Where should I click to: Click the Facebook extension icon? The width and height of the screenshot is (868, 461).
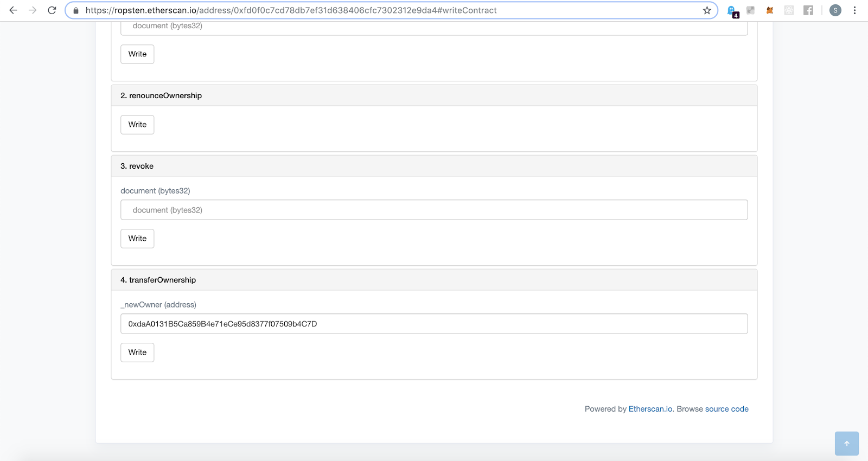tap(808, 10)
